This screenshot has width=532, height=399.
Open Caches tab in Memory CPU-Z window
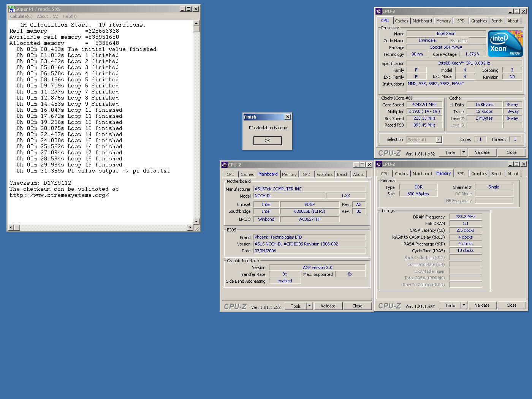coord(401,174)
